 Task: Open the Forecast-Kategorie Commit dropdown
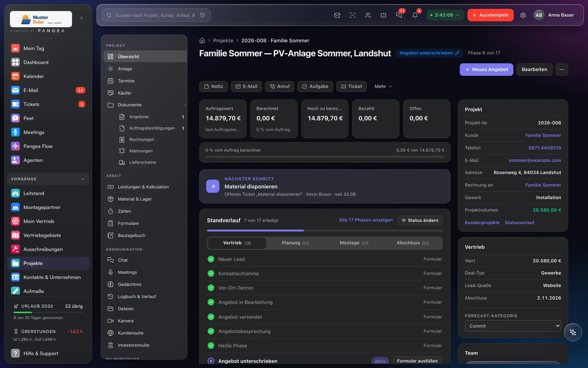pos(513,326)
